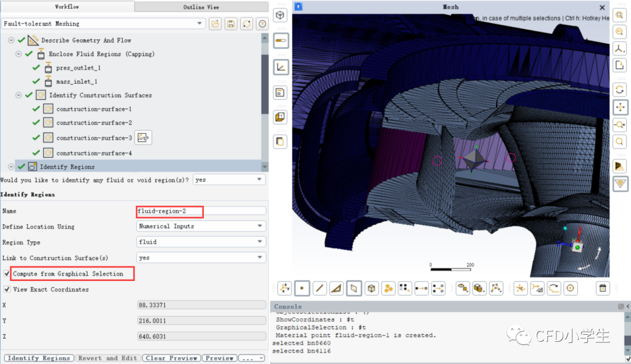Screen dimensions: 631x364
Task: Select the zone selection filter icon
Action: 353,288
